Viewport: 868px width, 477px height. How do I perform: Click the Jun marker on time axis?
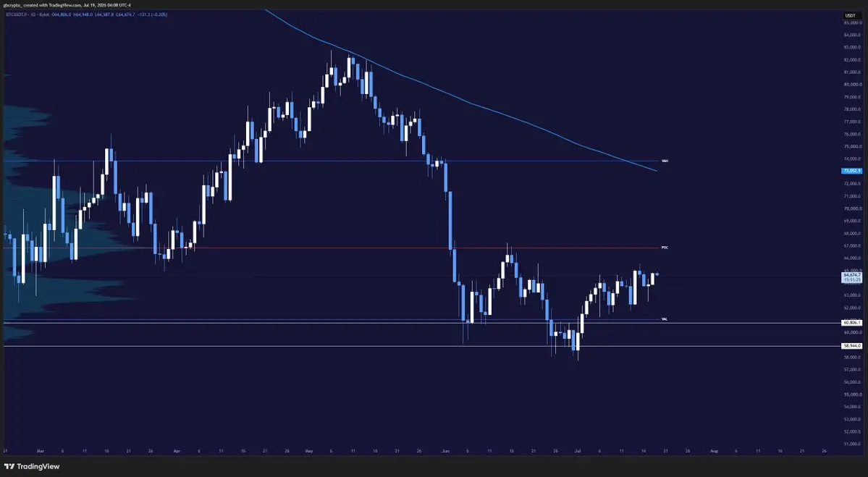click(446, 451)
